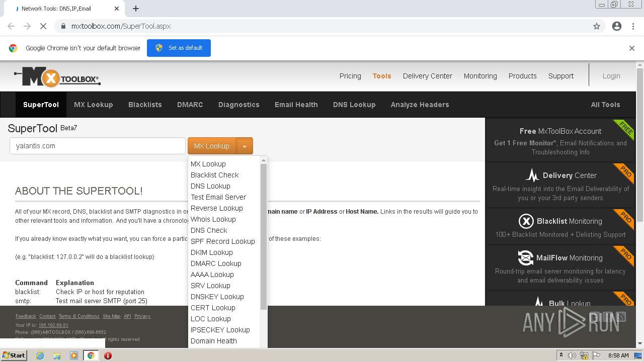
Task: Open the Products link
Action: 522,76
